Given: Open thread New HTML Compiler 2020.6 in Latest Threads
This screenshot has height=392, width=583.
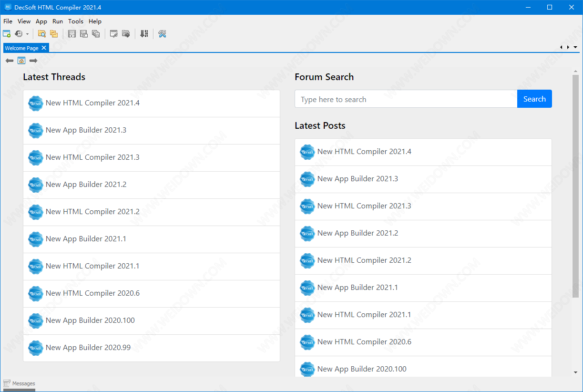Looking at the screenshot, I should [152, 294].
